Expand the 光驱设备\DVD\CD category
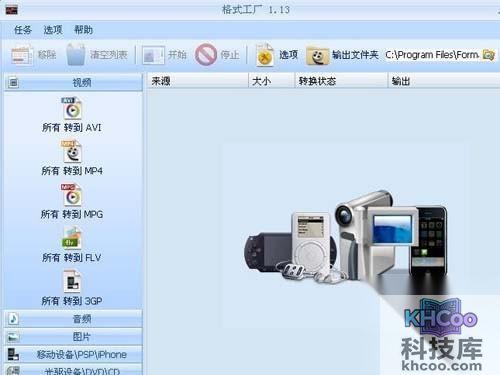The width and height of the screenshot is (500, 375). tap(73, 370)
